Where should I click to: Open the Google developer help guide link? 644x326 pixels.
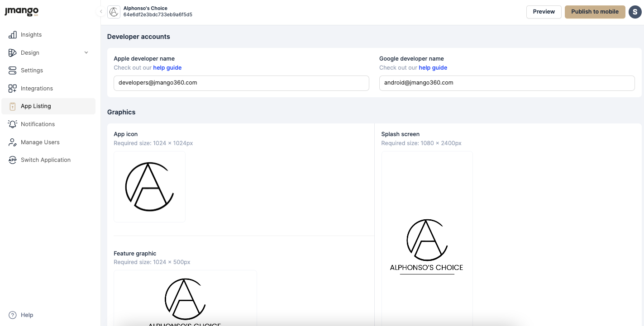433,68
